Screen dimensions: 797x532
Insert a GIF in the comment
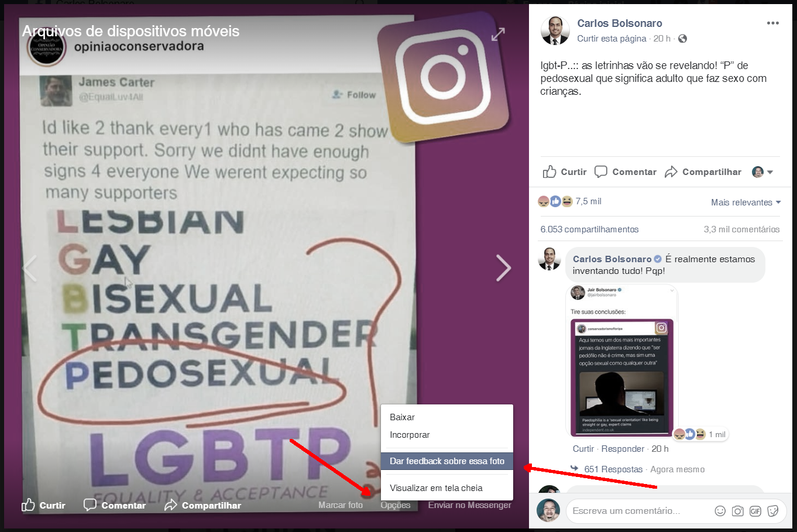coord(755,511)
